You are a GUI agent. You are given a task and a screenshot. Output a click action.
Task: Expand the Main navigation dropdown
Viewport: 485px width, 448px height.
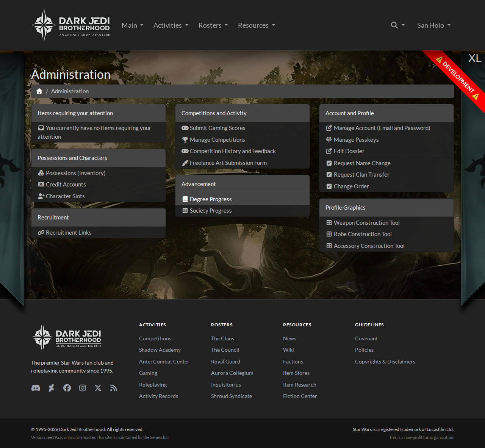click(x=132, y=25)
